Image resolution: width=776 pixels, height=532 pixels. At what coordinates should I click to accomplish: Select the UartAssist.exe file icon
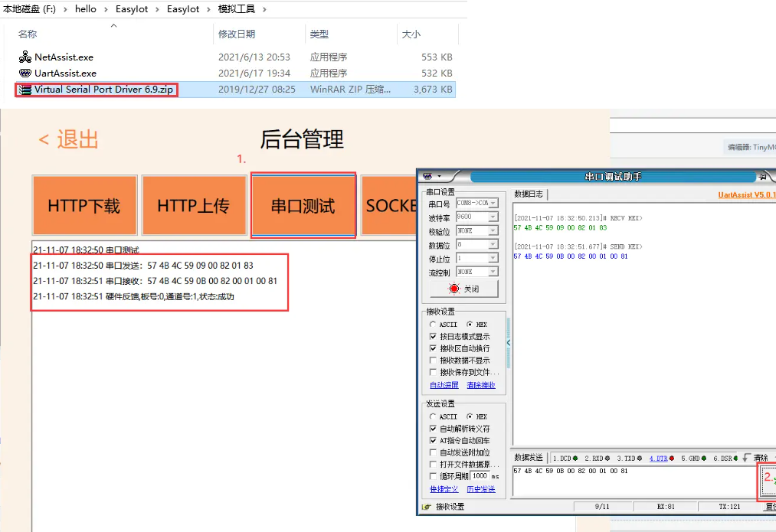point(25,73)
